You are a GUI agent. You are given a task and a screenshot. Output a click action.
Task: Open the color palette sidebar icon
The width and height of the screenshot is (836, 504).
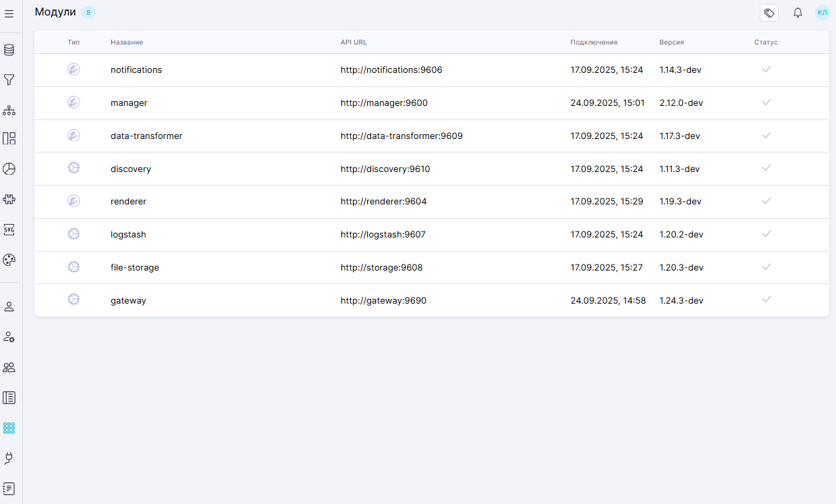tap(9, 260)
